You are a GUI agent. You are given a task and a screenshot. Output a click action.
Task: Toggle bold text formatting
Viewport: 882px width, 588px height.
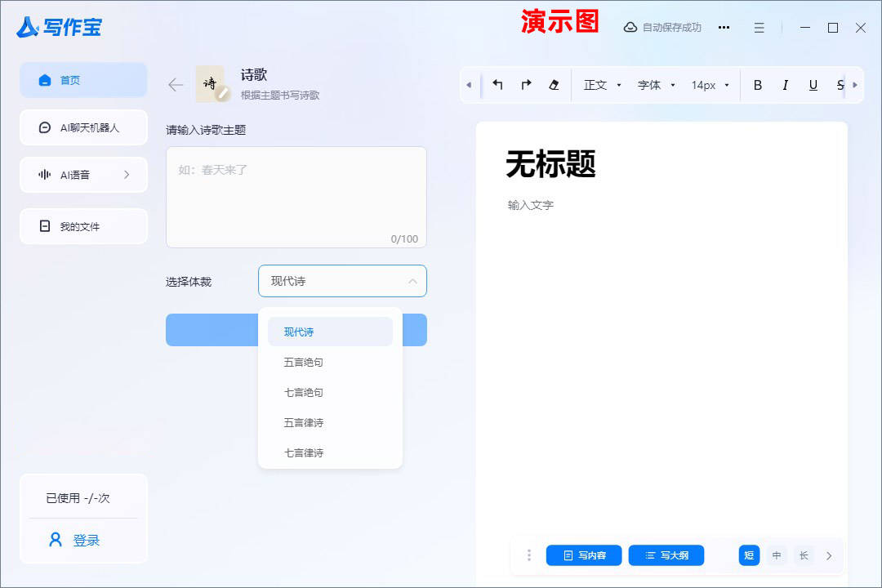[758, 85]
